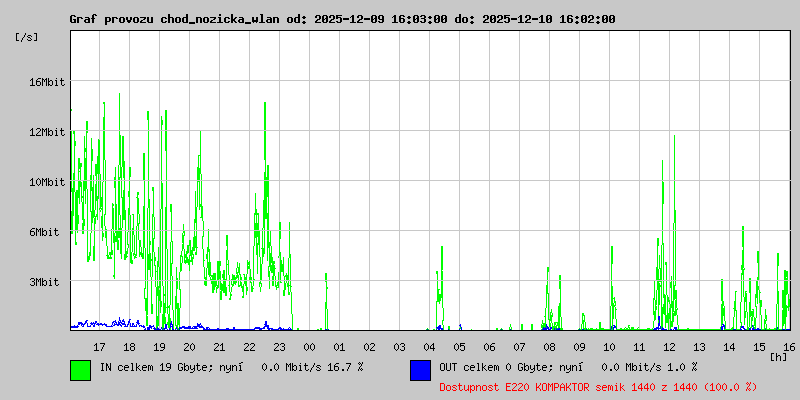Screen dimensions: 800x400
Task: Click the blue OUT legend swatch
Action: click(420, 370)
